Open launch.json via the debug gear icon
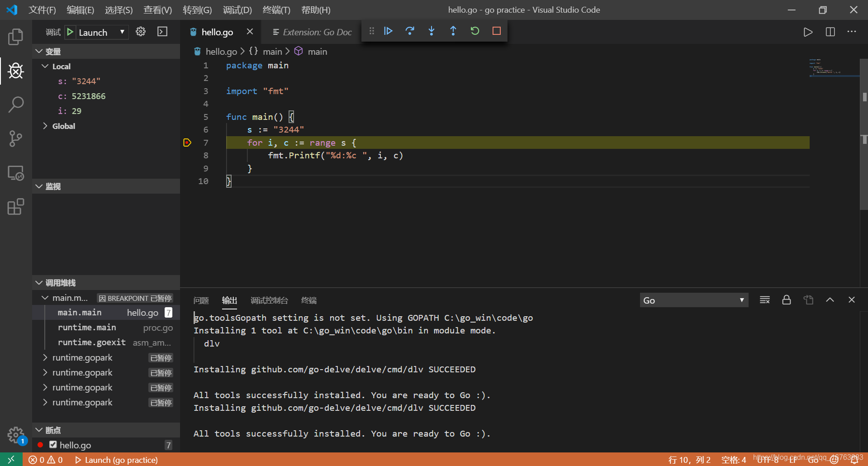 (140, 32)
